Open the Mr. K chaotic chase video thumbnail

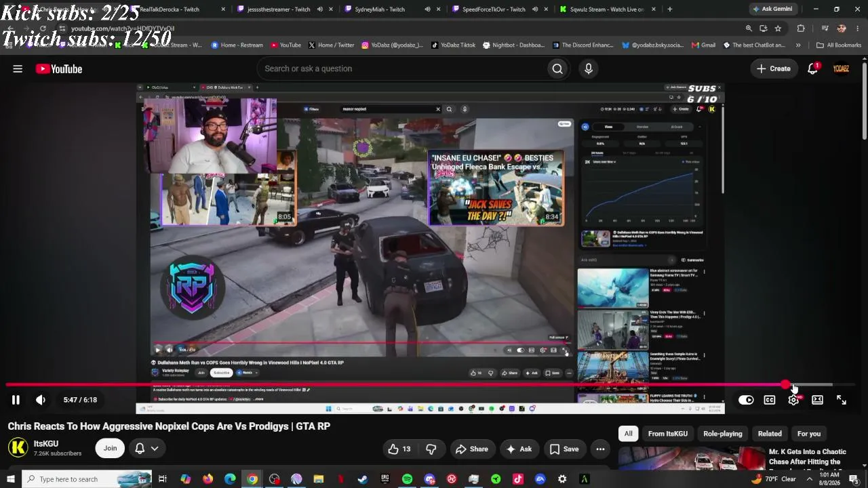[692, 459]
